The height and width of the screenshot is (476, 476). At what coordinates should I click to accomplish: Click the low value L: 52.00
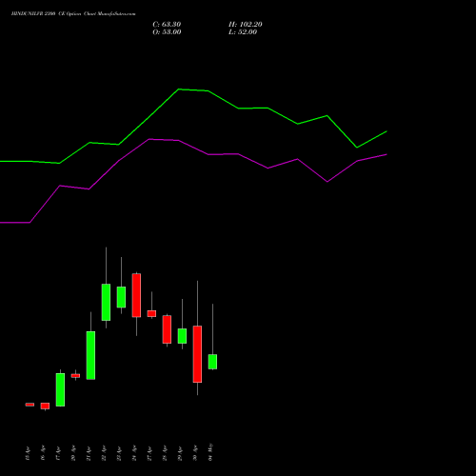pos(243,32)
